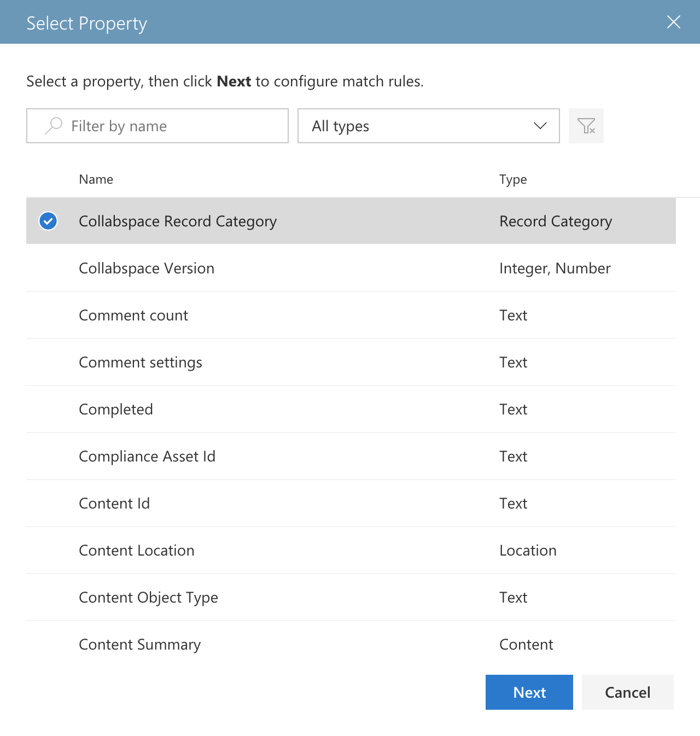
Task: Click the Record Category type cell
Action: pyautogui.click(x=556, y=221)
